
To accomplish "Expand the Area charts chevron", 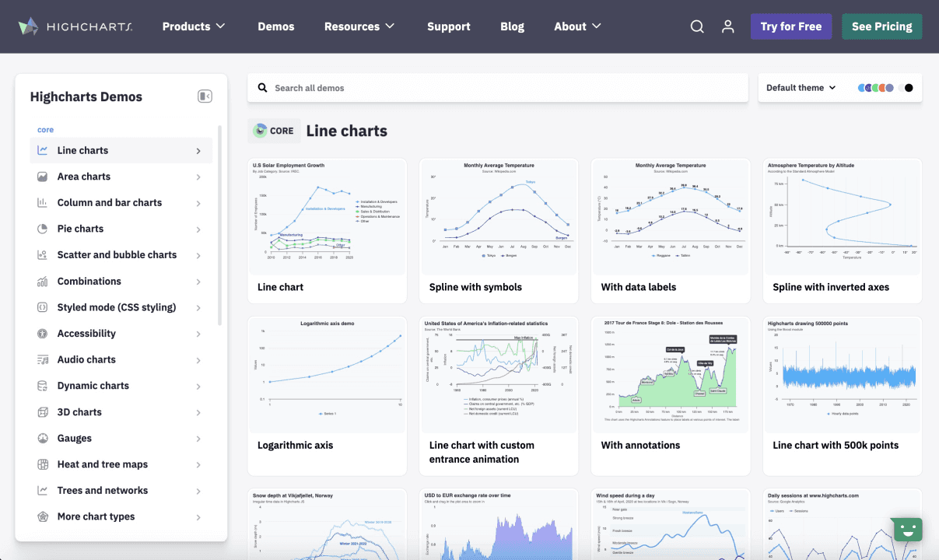I will [198, 177].
